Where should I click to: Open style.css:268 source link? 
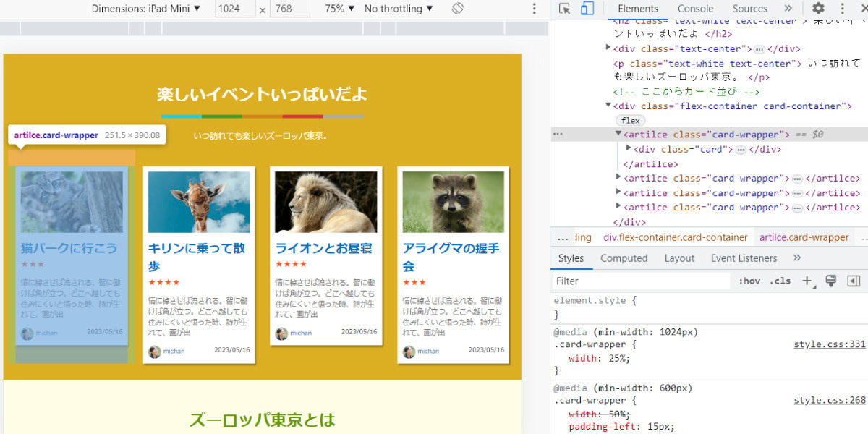830,401
